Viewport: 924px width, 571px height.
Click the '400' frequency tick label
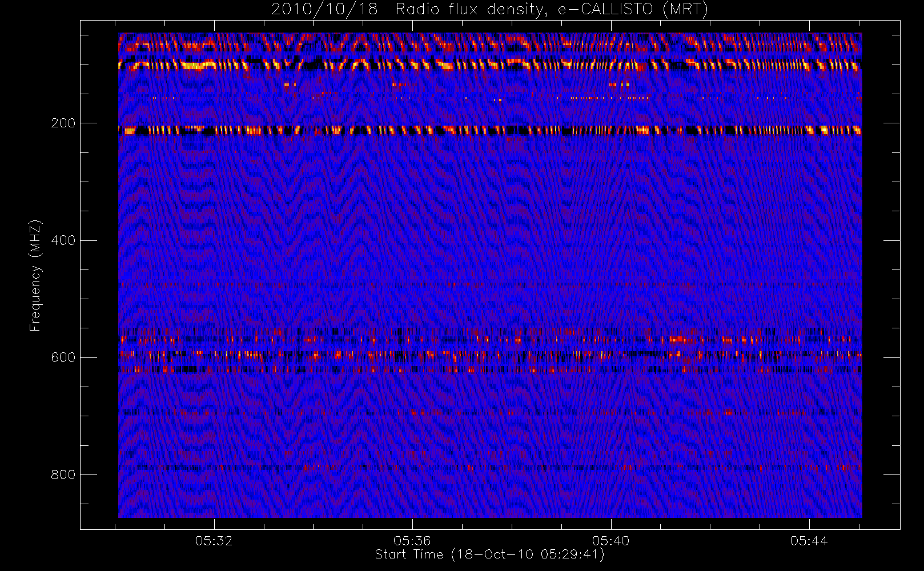click(x=63, y=240)
